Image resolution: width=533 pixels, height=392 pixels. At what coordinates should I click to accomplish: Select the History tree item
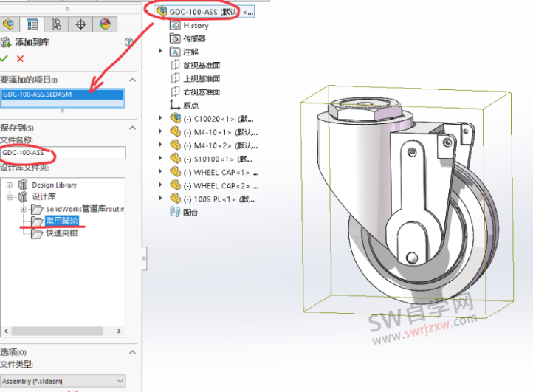click(x=196, y=26)
